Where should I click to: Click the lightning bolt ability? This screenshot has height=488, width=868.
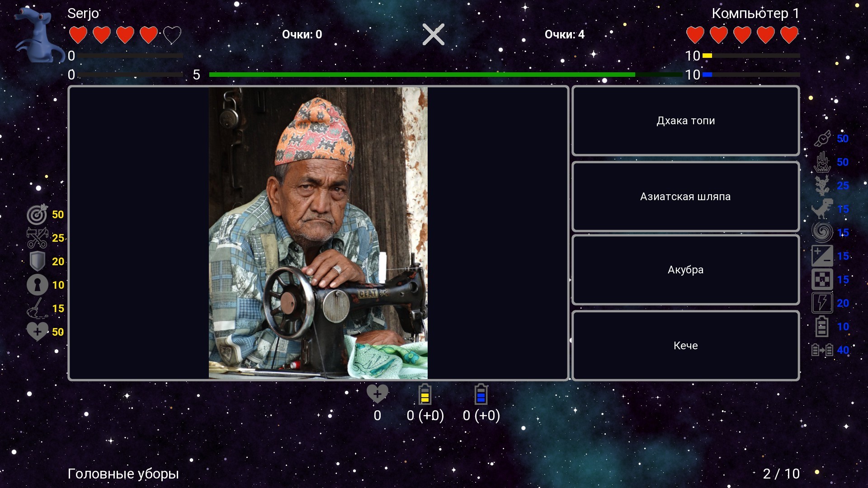coord(822,303)
